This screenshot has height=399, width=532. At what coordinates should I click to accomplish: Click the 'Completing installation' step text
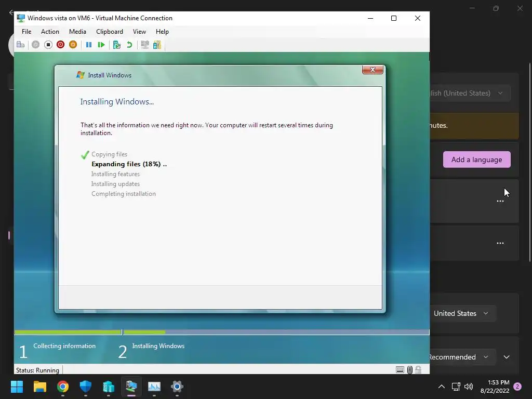[x=124, y=194]
